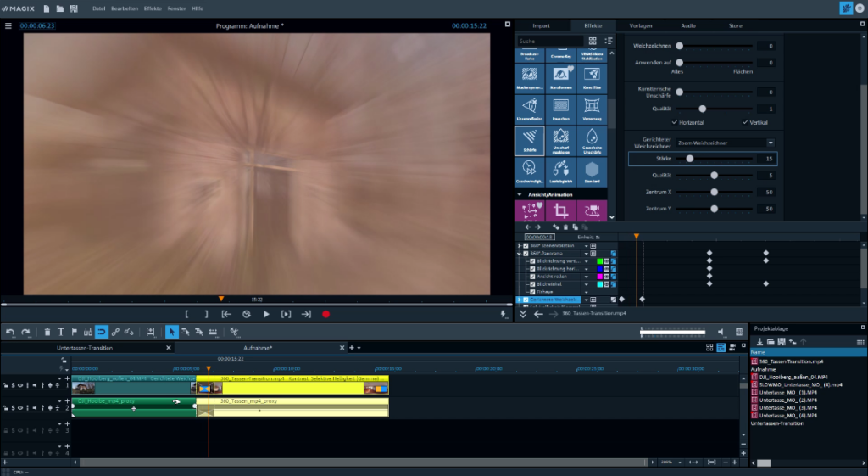Click the link/group objects chain icon
Screen dimensions: 868x476
pos(115,332)
